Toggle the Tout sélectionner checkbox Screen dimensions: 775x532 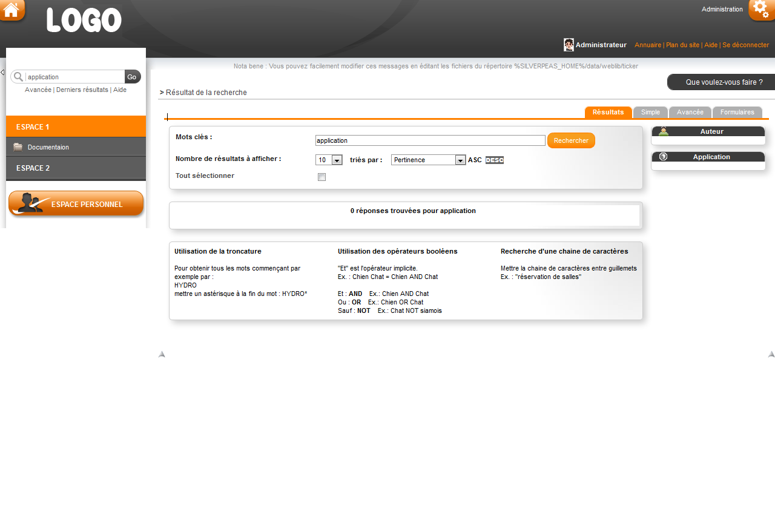[322, 177]
